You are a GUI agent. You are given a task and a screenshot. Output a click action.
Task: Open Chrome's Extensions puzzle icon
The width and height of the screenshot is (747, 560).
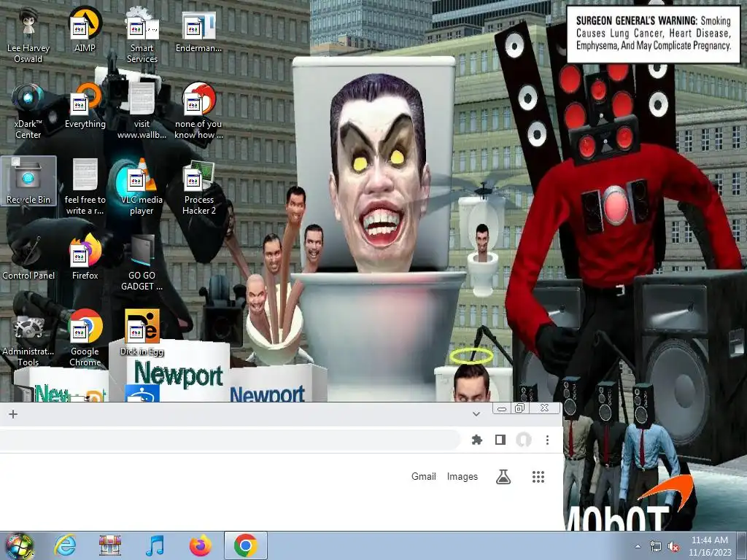pos(477,440)
